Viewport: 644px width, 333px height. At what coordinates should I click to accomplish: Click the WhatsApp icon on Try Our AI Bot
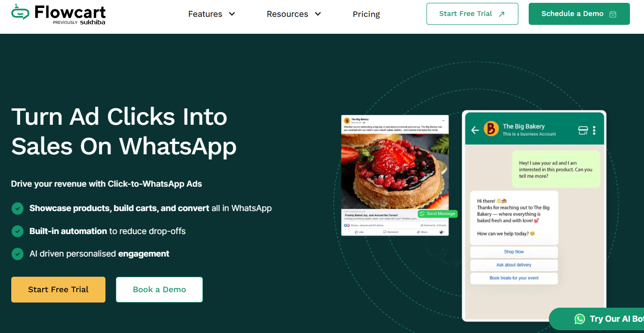(x=580, y=319)
